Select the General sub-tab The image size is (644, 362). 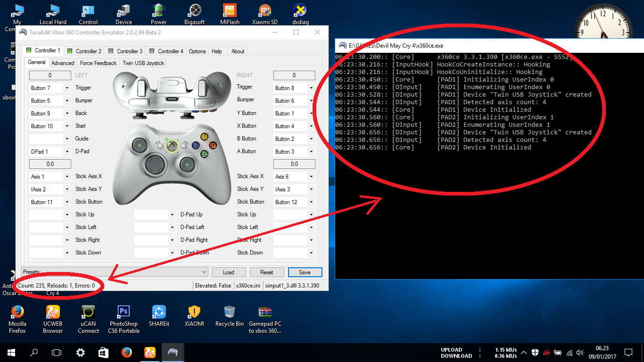[x=37, y=62]
